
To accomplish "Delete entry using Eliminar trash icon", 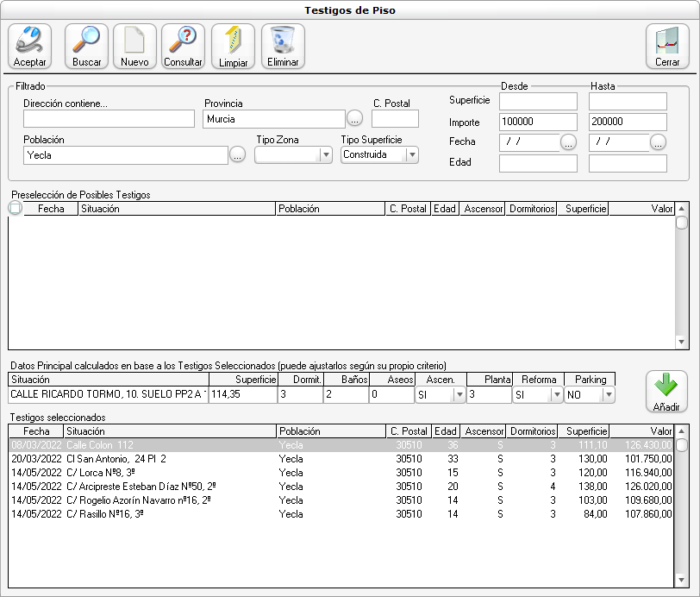I will pos(283,47).
